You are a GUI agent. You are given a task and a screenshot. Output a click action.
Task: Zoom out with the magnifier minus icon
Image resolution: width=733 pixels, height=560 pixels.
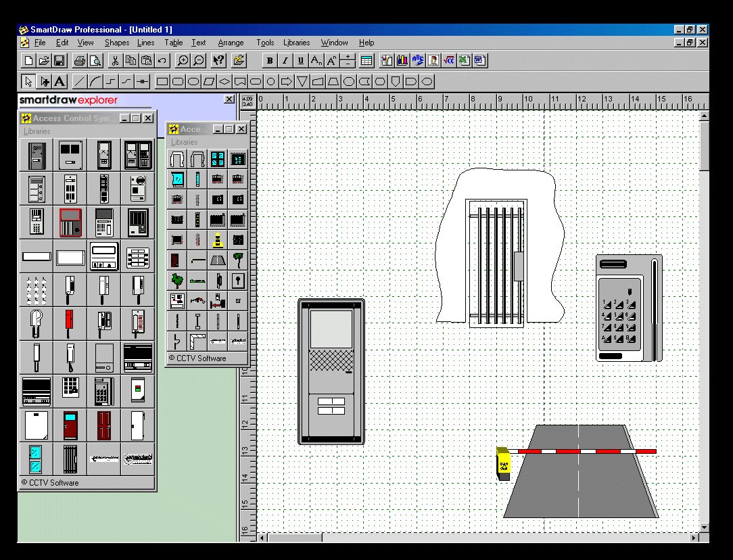[x=199, y=60]
